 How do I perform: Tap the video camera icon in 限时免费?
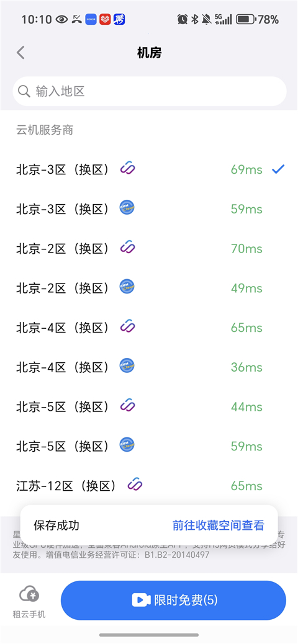pyautogui.click(x=141, y=600)
